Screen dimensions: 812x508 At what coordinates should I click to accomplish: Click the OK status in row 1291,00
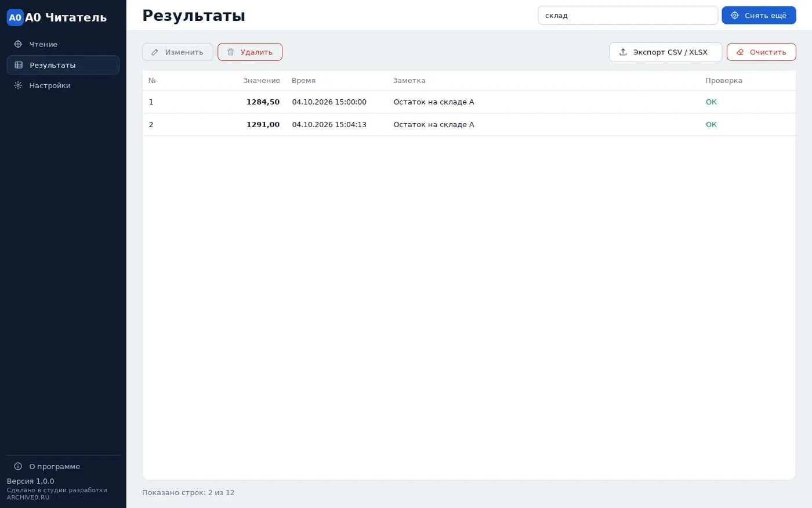click(711, 124)
